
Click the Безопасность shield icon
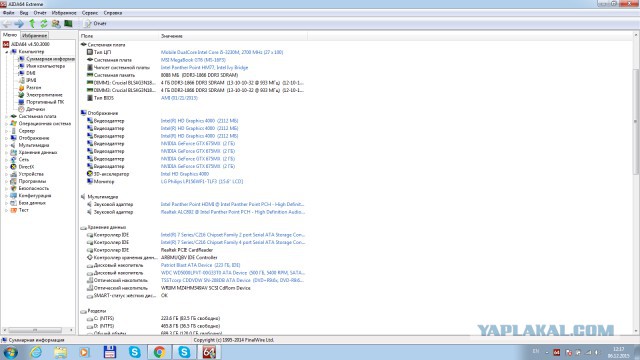pyautogui.click(x=13, y=189)
